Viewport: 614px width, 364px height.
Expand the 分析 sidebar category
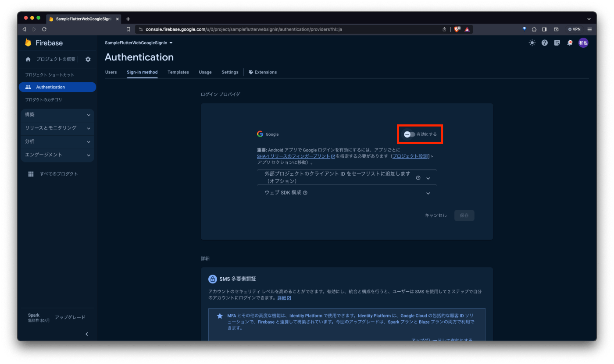57,141
